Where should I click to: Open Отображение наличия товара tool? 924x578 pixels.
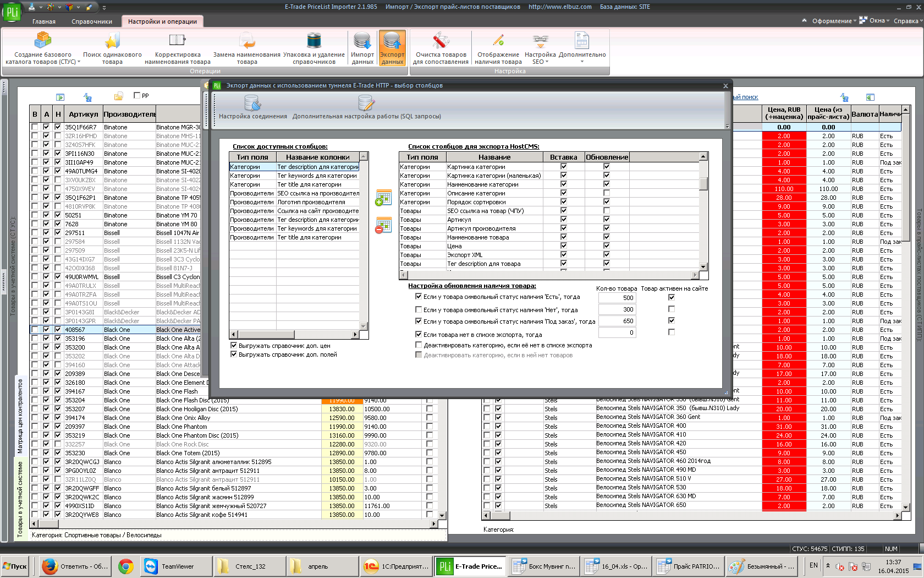click(498, 48)
